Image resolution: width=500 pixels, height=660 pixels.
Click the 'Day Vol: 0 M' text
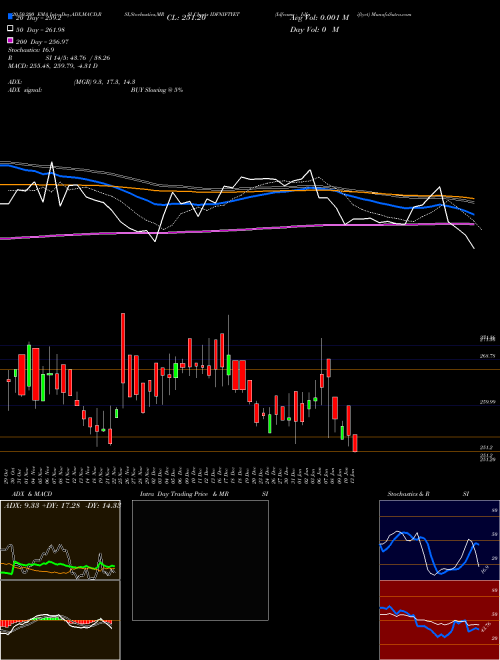tap(315, 29)
